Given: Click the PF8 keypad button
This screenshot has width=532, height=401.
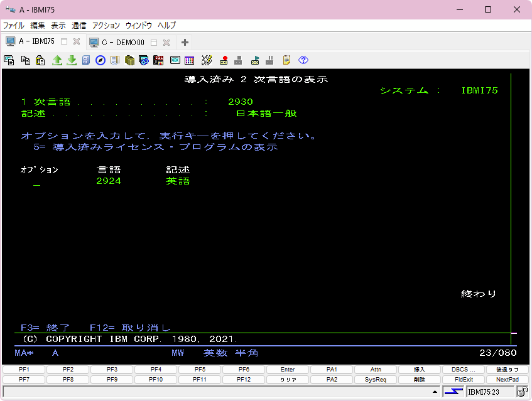Looking at the screenshot, I should coord(68,379).
